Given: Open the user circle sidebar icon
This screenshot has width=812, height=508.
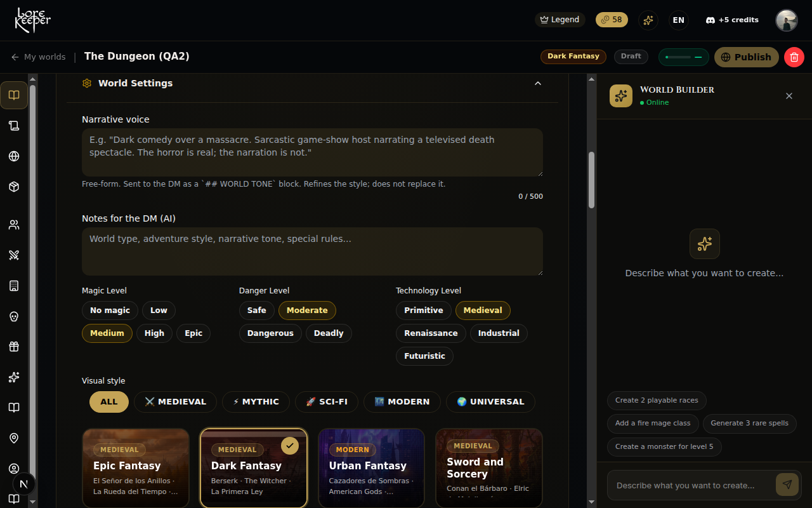Looking at the screenshot, I should click(x=14, y=469).
